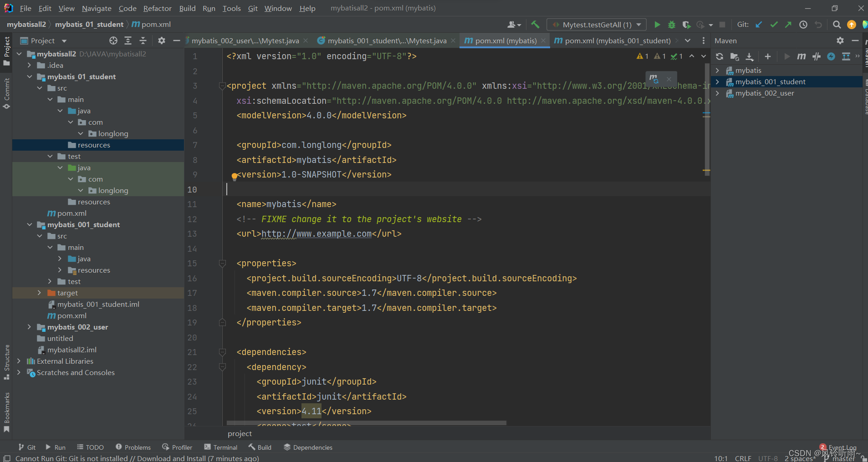Screen dimensions: 868x462
Task: Open http://www.example.com link in editor
Action: click(x=317, y=234)
